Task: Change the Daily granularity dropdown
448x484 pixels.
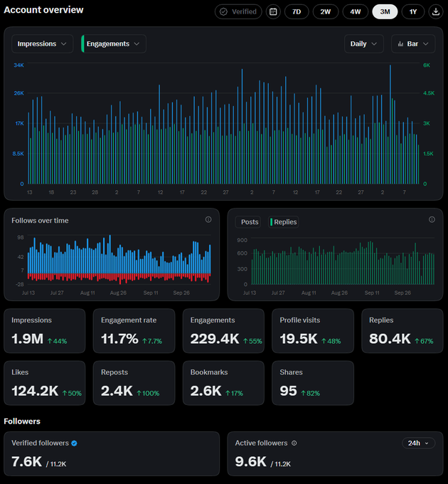Action: point(364,44)
